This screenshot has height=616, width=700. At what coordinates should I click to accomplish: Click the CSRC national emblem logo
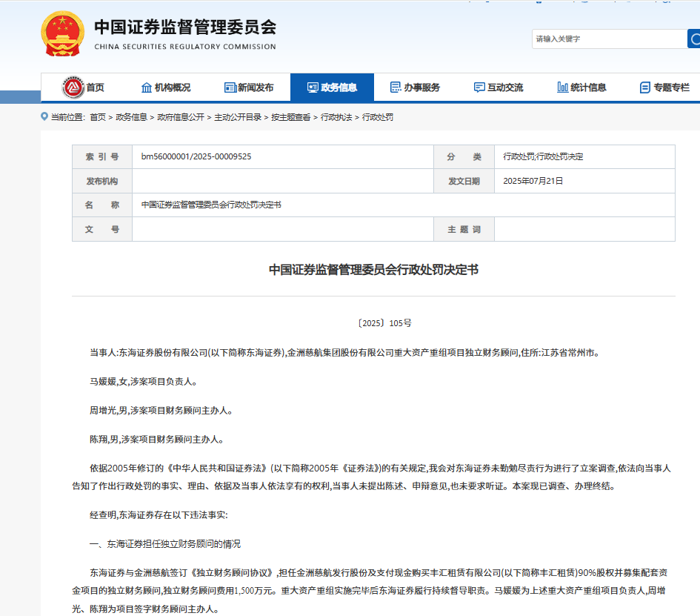62,33
